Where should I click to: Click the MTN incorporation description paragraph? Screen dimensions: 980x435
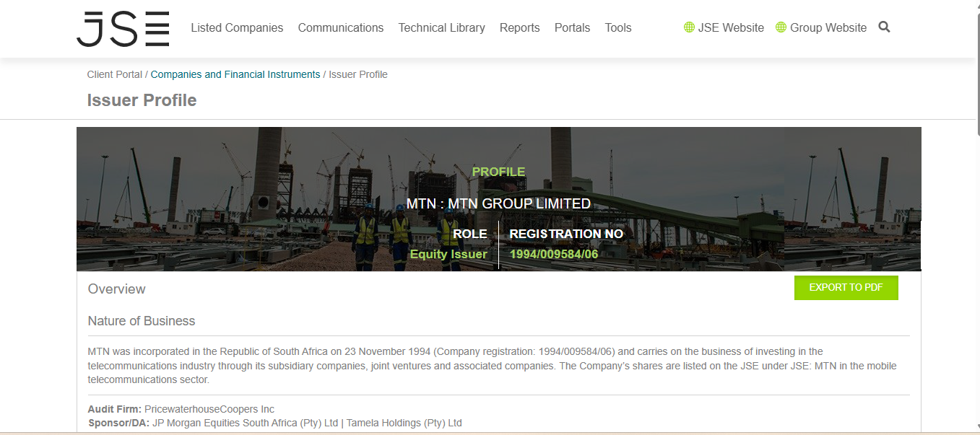(498, 366)
